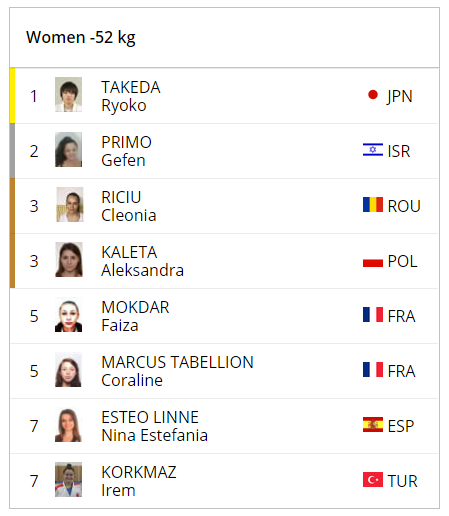Open KALETA Aleksandra profile link
The height and width of the screenshot is (516, 449).
tap(142, 261)
